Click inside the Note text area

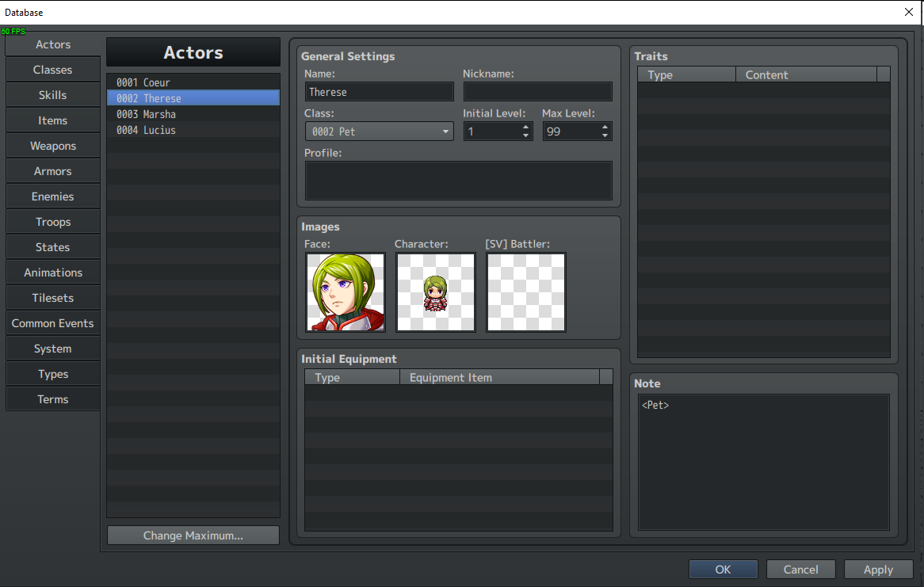[x=764, y=462]
